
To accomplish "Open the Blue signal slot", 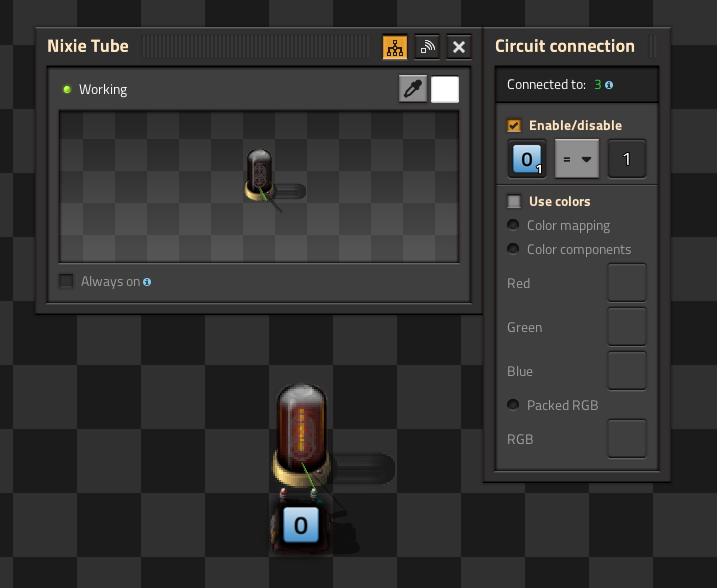I will pyautogui.click(x=627, y=371).
